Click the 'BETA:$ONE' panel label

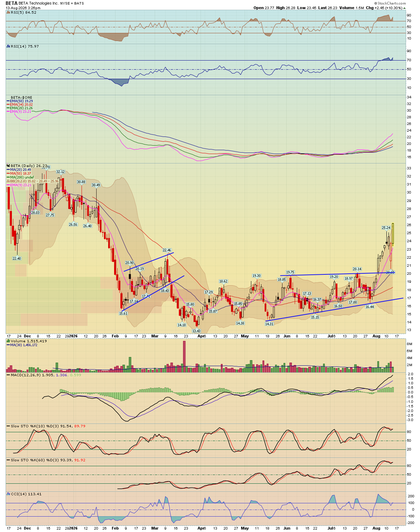tap(21, 97)
